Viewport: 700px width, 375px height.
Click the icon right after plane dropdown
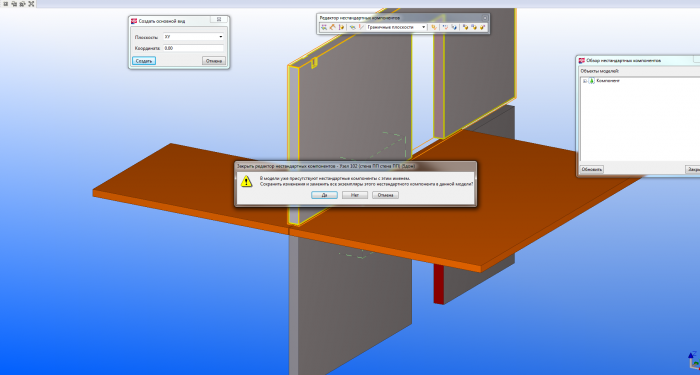pos(434,27)
